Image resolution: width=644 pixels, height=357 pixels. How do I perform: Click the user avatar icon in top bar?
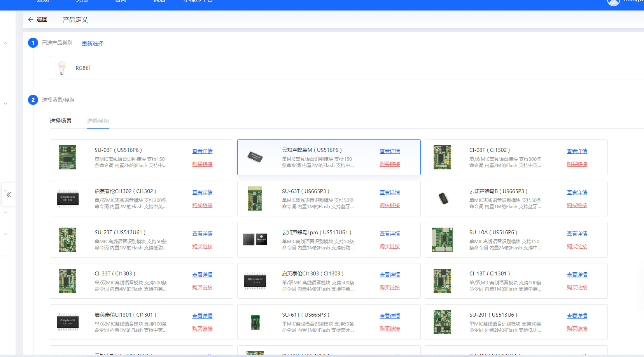click(x=613, y=2)
